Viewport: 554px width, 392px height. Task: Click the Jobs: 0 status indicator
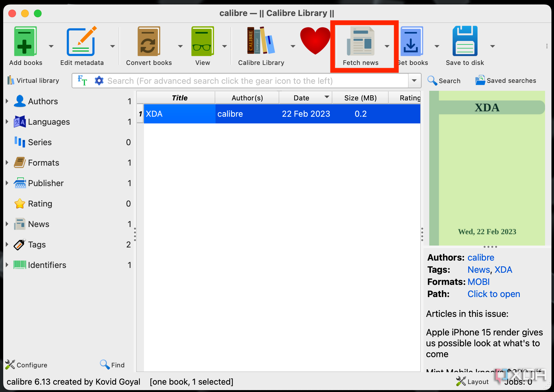tap(518, 381)
